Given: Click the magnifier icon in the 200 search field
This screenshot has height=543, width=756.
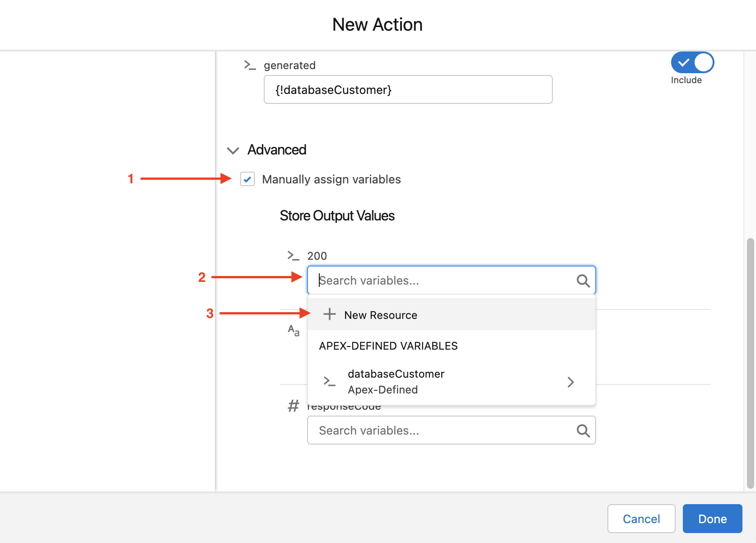Looking at the screenshot, I should click(x=583, y=281).
